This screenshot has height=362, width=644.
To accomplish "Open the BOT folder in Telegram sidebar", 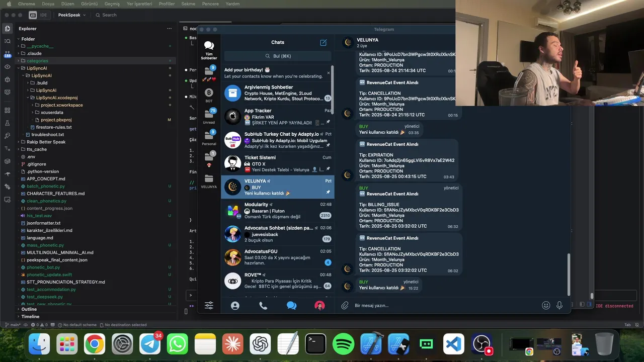I will pos(209,95).
